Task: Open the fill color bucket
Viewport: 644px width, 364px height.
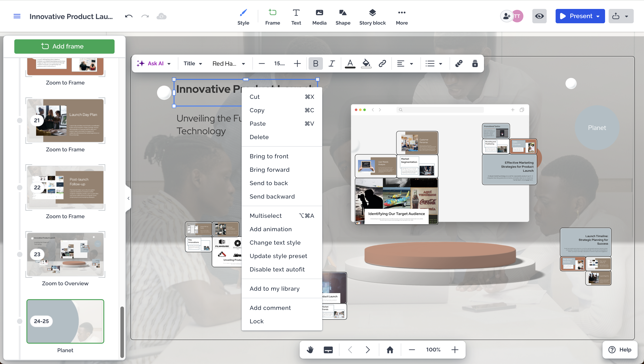Action: [x=366, y=63]
